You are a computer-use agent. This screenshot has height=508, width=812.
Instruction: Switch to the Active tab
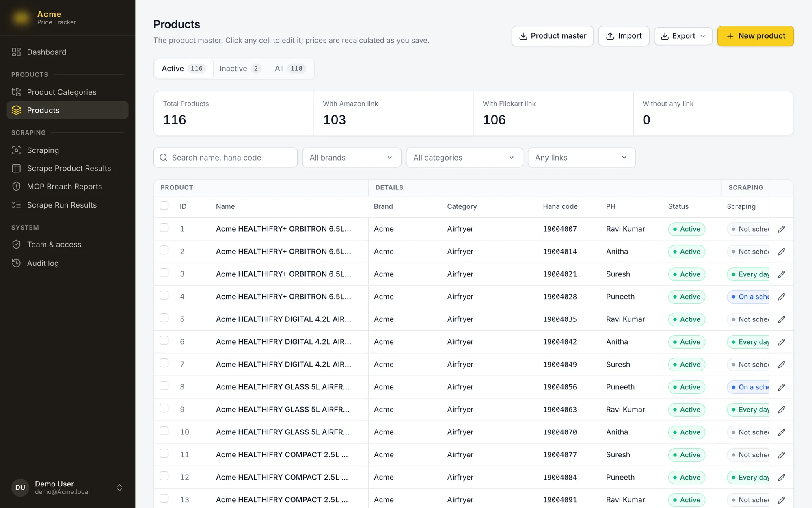click(x=184, y=69)
